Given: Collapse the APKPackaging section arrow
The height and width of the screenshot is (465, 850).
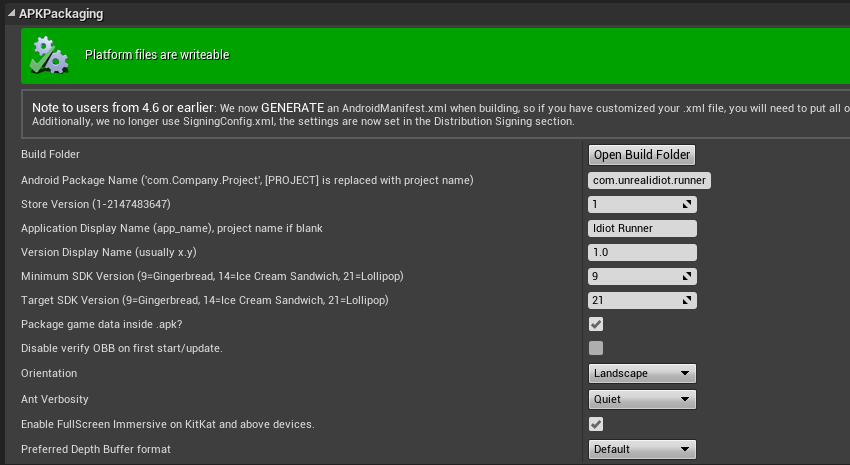Looking at the screenshot, I should point(11,13).
